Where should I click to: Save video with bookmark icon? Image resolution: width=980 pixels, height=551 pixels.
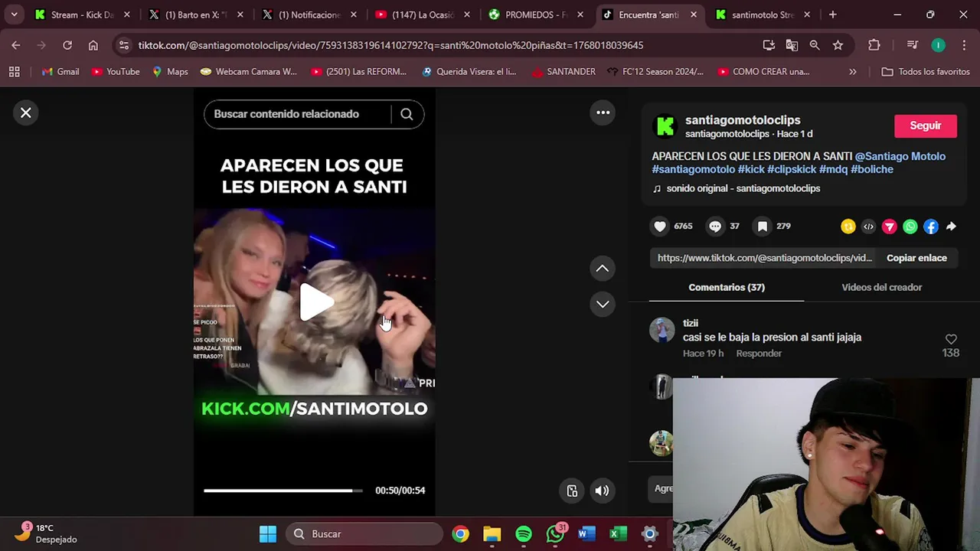763,227
